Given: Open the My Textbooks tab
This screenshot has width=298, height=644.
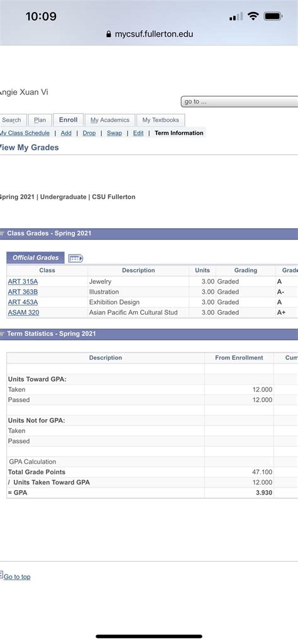Looking at the screenshot, I should [x=161, y=120].
